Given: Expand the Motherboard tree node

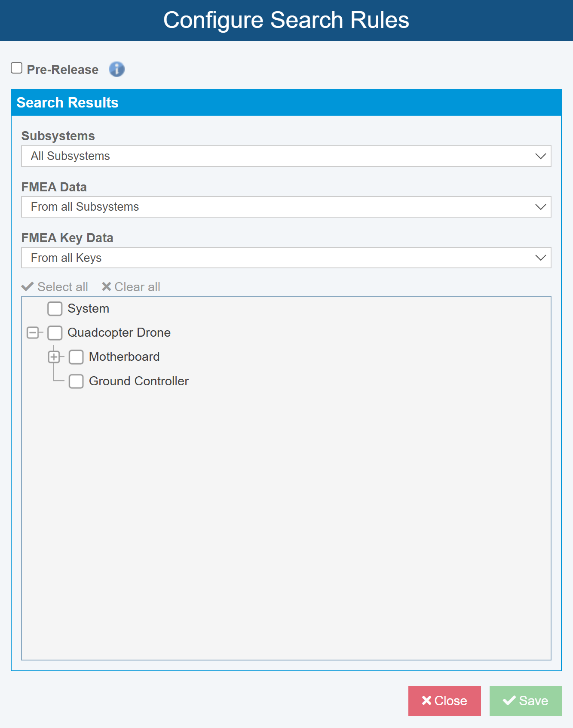Looking at the screenshot, I should tap(54, 357).
